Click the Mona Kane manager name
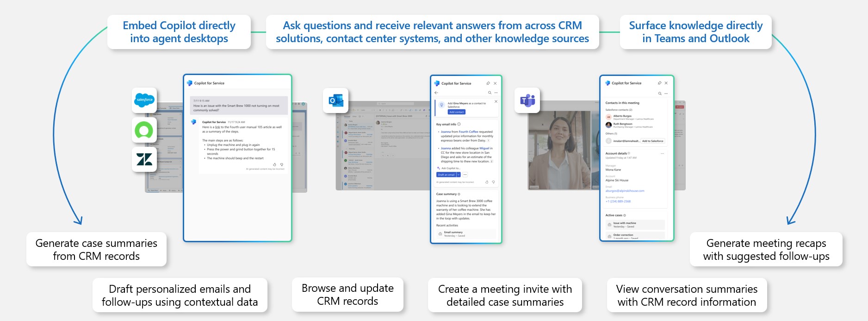The width and height of the screenshot is (868, 321). pyautogui.click(x=613, y=170)
